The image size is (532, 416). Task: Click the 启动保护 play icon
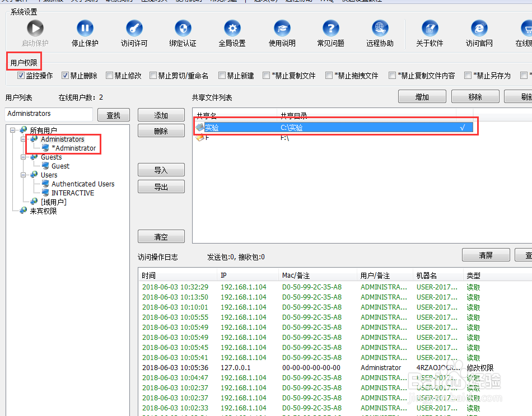(x=35, y=28)
